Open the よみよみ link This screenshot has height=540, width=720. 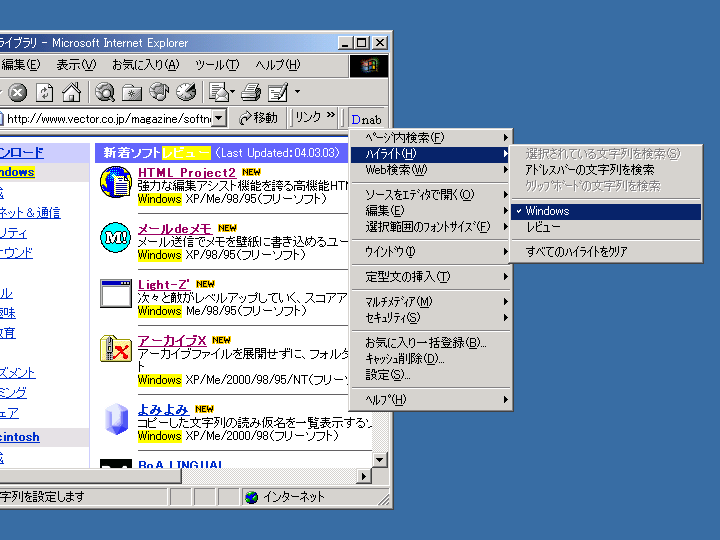coord(163,409)
